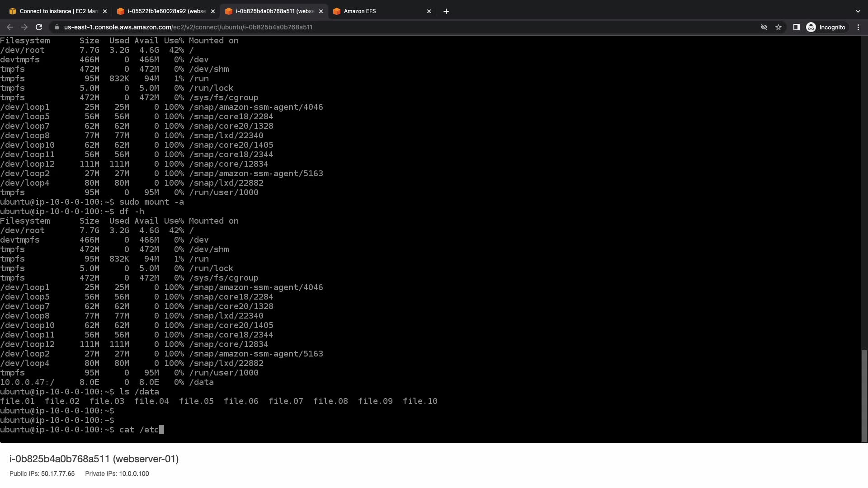Image resolution: width=868 pixels, height=488 pixels.
Task: Reload the current page
Action: pos(39,27)
